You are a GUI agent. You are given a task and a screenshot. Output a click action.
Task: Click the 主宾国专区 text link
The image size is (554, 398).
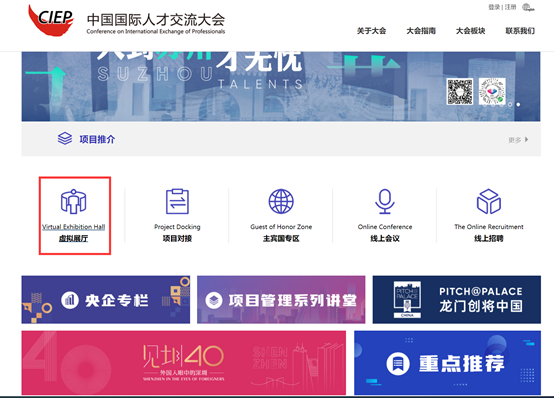pos(281,239)
